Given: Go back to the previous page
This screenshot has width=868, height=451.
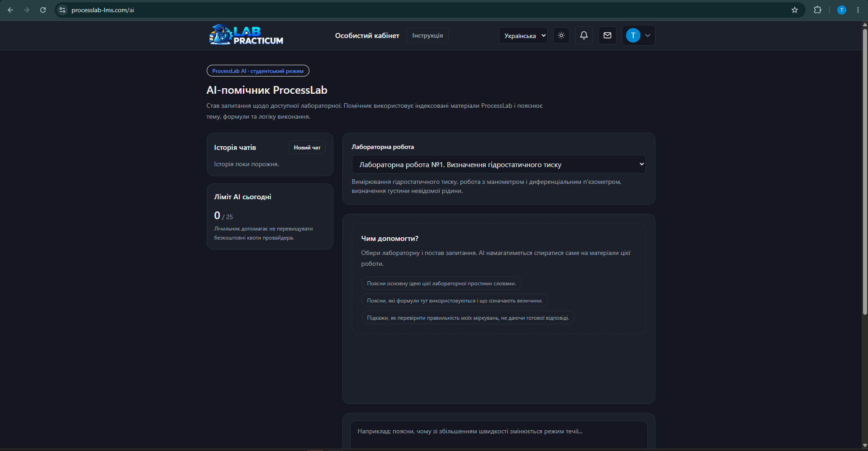Looking at the screenshot, I should (x=10, y=10).
